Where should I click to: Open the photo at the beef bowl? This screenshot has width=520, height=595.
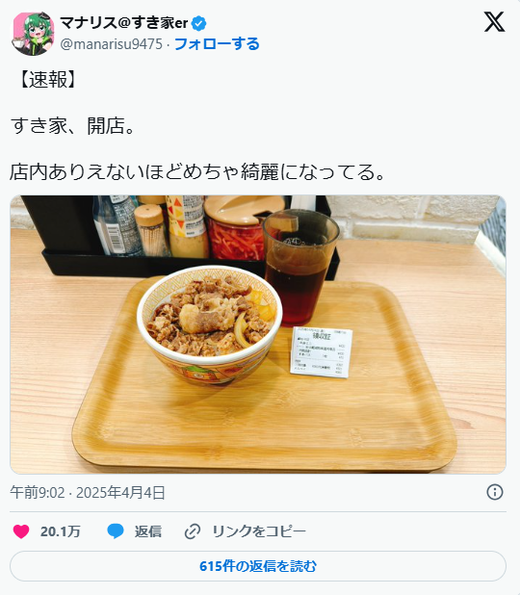point(210,324)
